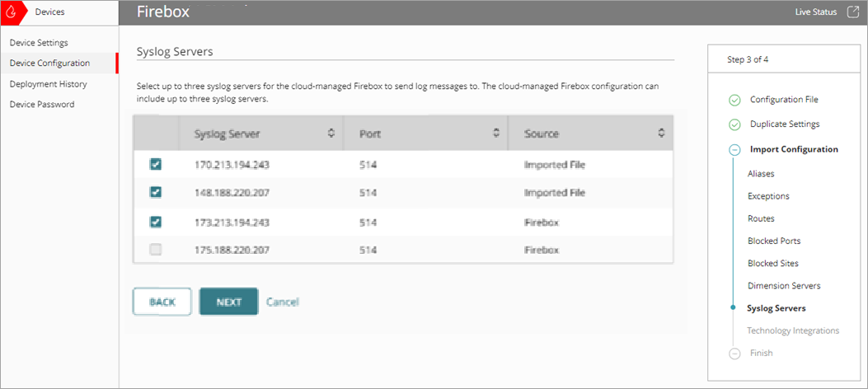
Task: Click the Cancel link
Action: tap(282, 302)
